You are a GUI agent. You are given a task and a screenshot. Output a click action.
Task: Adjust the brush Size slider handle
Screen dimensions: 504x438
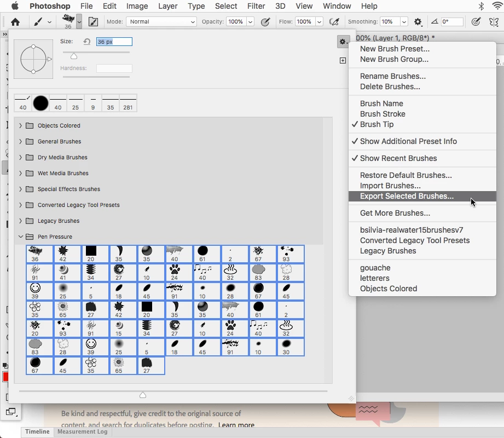(74, 56)
